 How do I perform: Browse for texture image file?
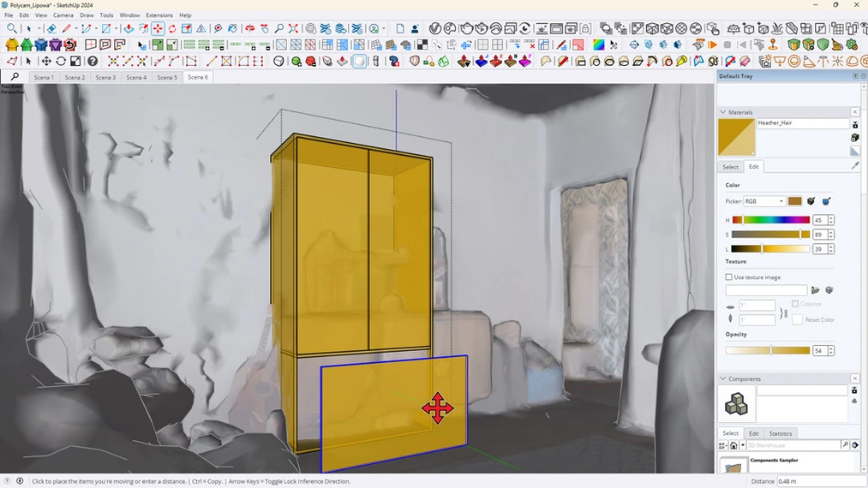[x=815, y=290]
